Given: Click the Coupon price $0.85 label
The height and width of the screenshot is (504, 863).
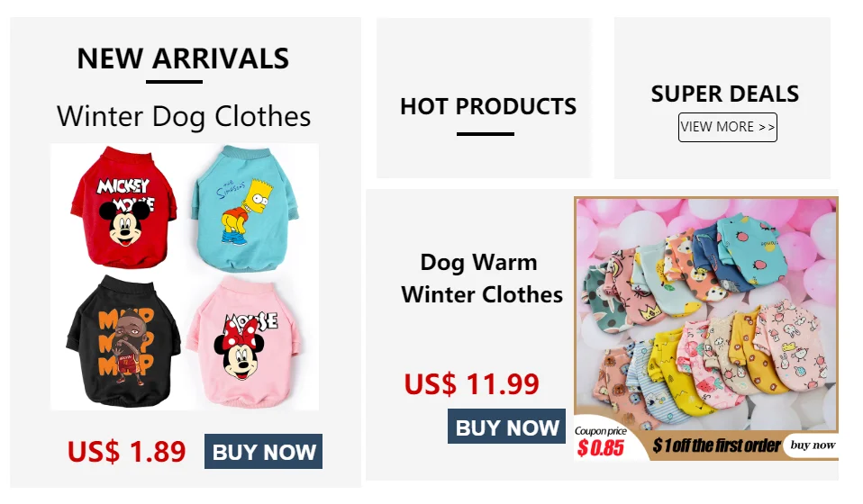Looking at the screenshot, I should coord(601,442).
